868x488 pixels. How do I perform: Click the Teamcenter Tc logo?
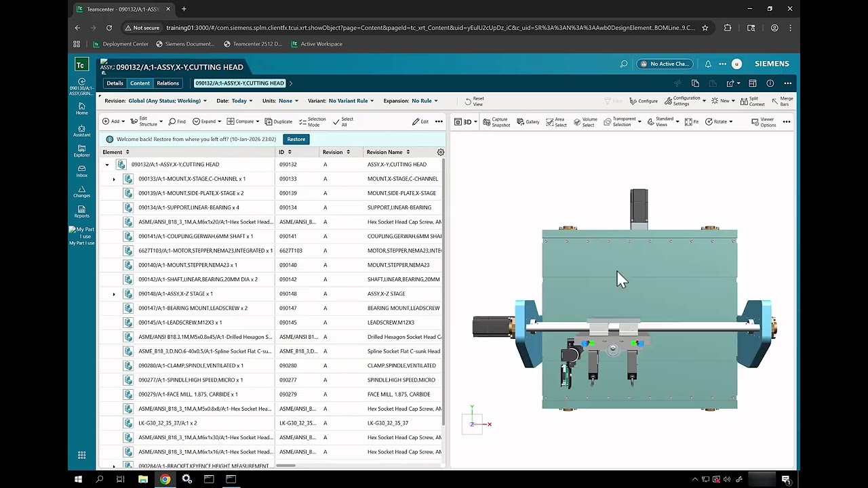pyautogui.click(x=81, y=64)
